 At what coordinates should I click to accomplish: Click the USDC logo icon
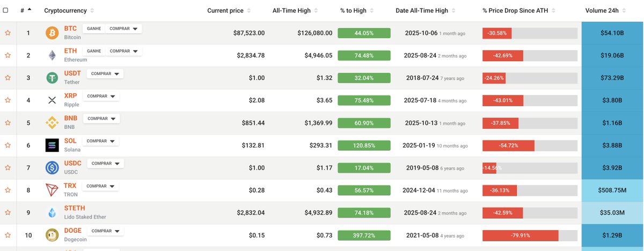pyautogui.click(x=52, y=168)
